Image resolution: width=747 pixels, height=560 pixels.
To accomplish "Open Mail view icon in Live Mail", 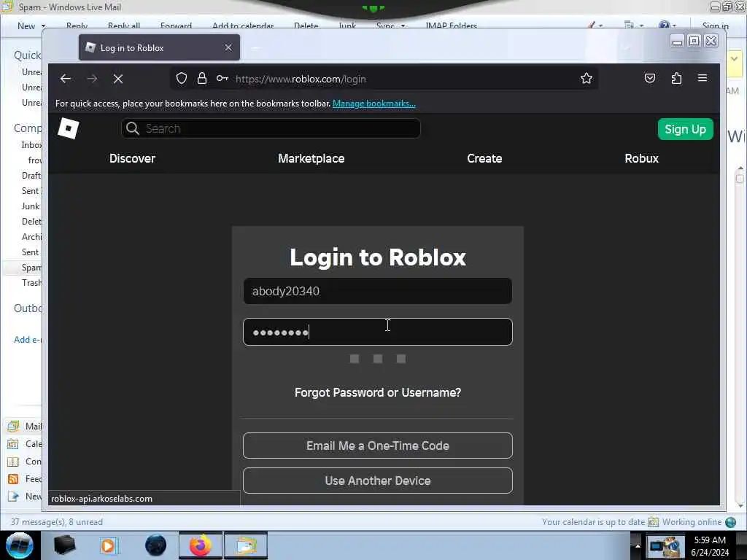I will pos(13,426).
